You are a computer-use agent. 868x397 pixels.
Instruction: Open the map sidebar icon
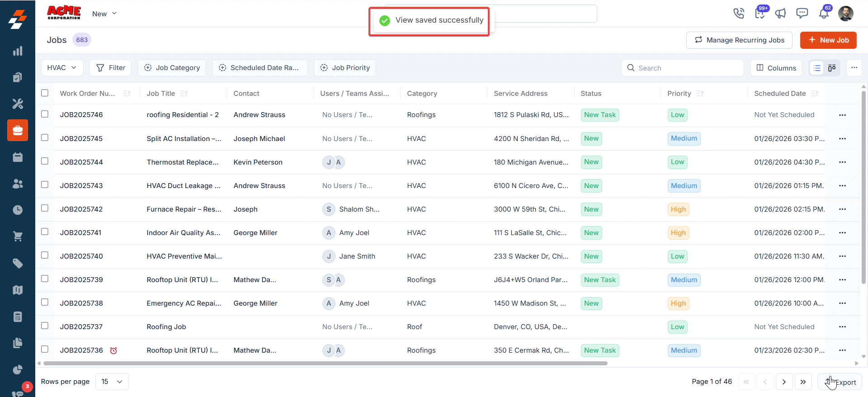click(18, 290)
